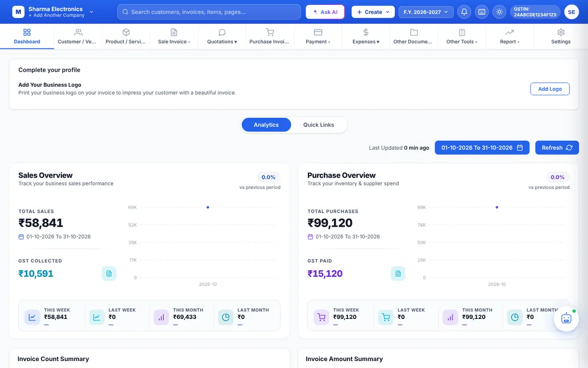Open the Settings tab

point(561,36)
